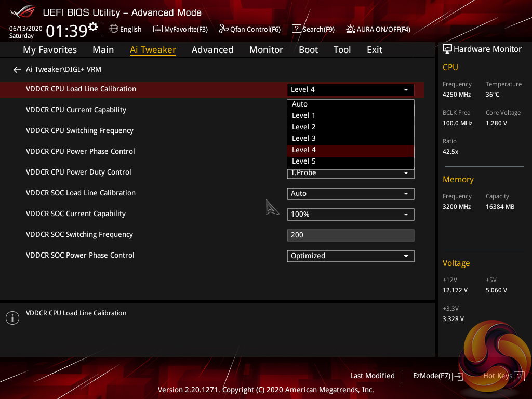Click the settings gear icon beside the clock
Image resolution: width=532 pixels, height=399 pixels.
click(x=93, y=27)
